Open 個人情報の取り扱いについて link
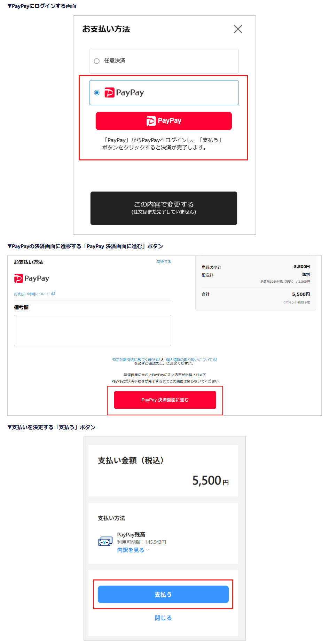Screen dimensions: 329x644 tap(189, 360)
